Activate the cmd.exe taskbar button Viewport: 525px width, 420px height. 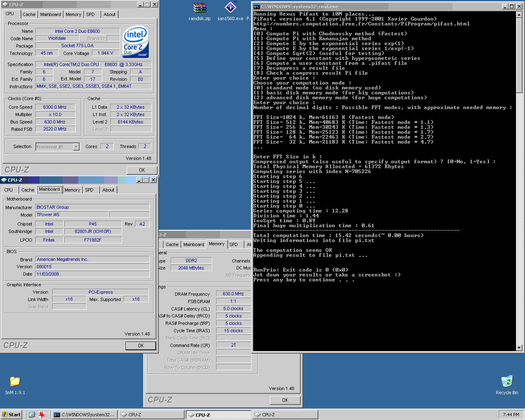84,415
